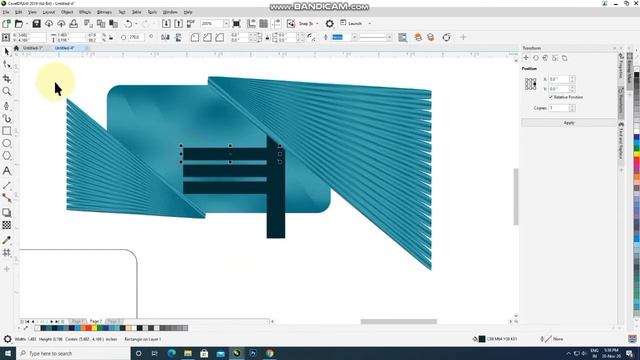The width and height of the screenshot is (640, 360).
Task: Select the Color Eyedropper tool
Action: [7, 240]
